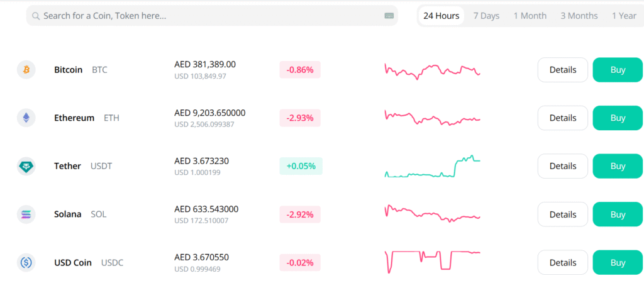This screenshot has width=644, height=288.
Task: Buy Solana
Action: click(618, 214)
